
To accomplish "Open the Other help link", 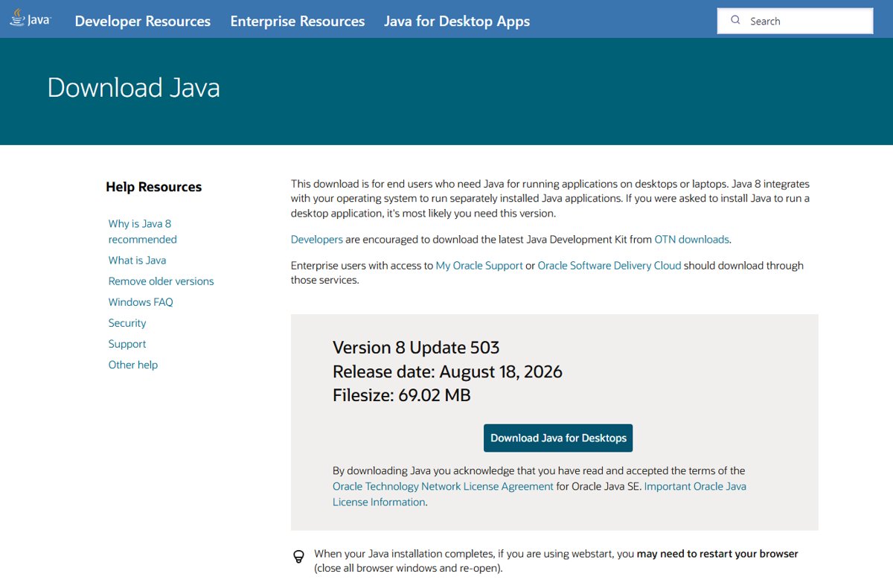I will point(133,365).
